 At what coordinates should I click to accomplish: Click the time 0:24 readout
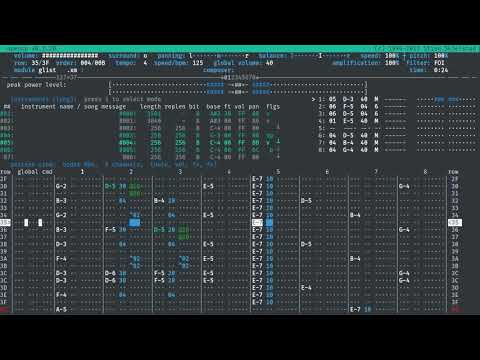[x=441, y=70]
